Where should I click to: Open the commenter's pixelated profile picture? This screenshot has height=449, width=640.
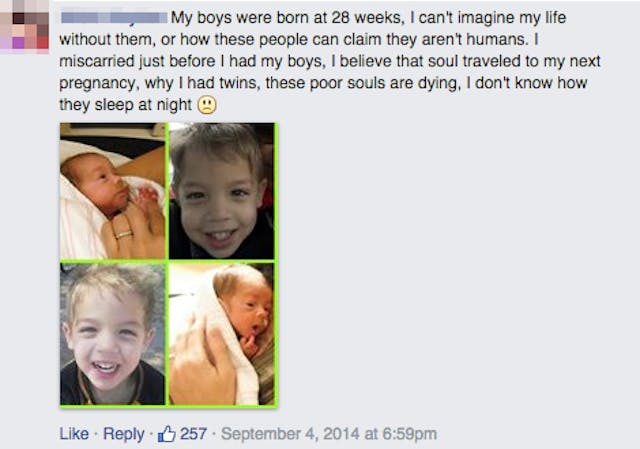tap(24, 27)
